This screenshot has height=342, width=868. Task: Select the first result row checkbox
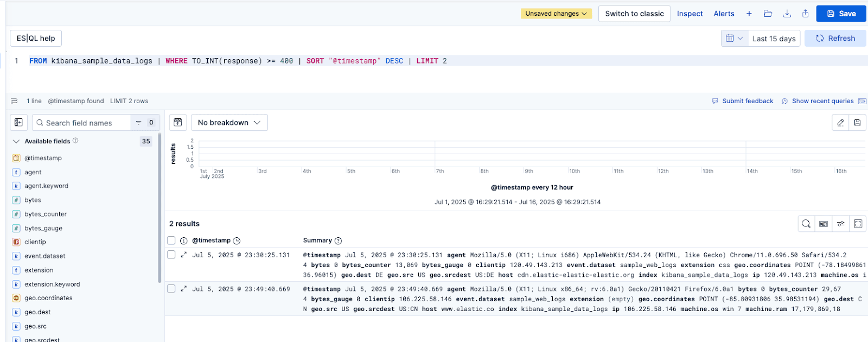(x=171, y=255)
